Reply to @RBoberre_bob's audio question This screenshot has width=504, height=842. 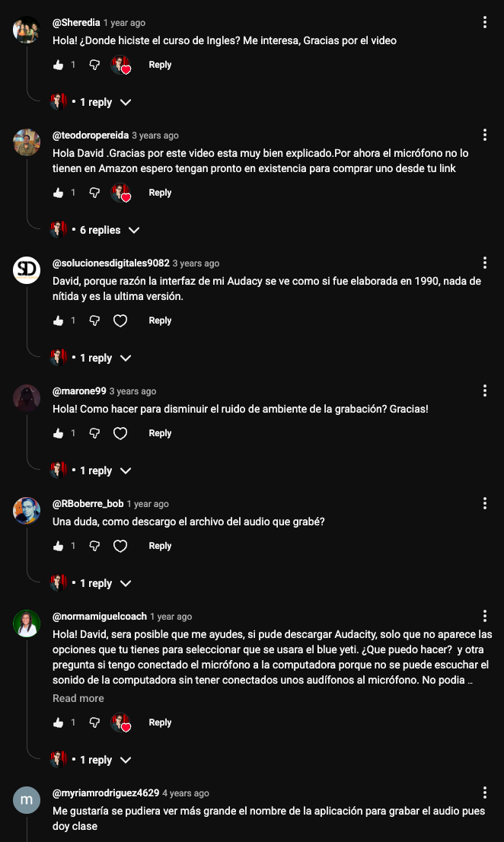(160, 546)
